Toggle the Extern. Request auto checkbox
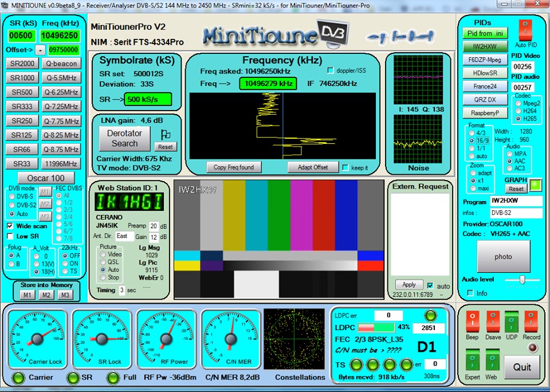Image resolution: width=550 pixels, height=392 pixels. tap(430, 285)
